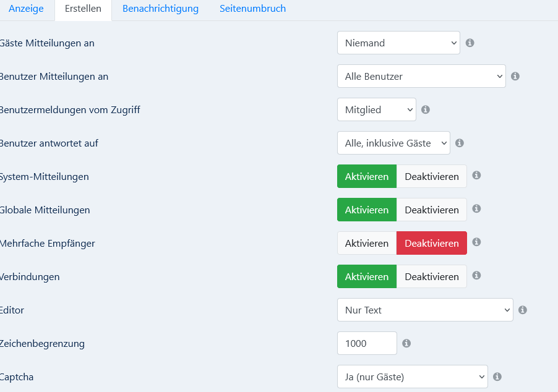Click info icon beside Gäste Mitteilungen an

pyautogui.click(x=470, y=43)
